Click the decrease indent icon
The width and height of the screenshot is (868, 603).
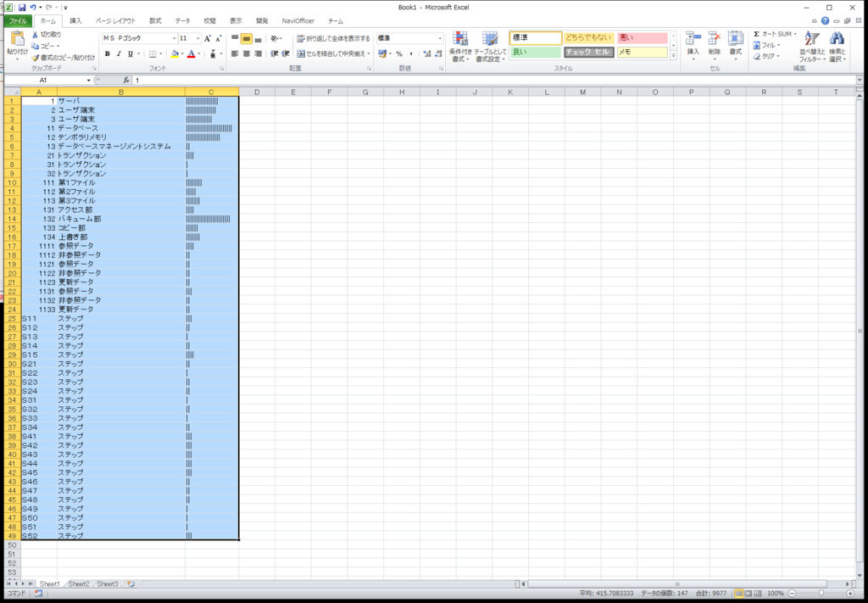point(274,53)
